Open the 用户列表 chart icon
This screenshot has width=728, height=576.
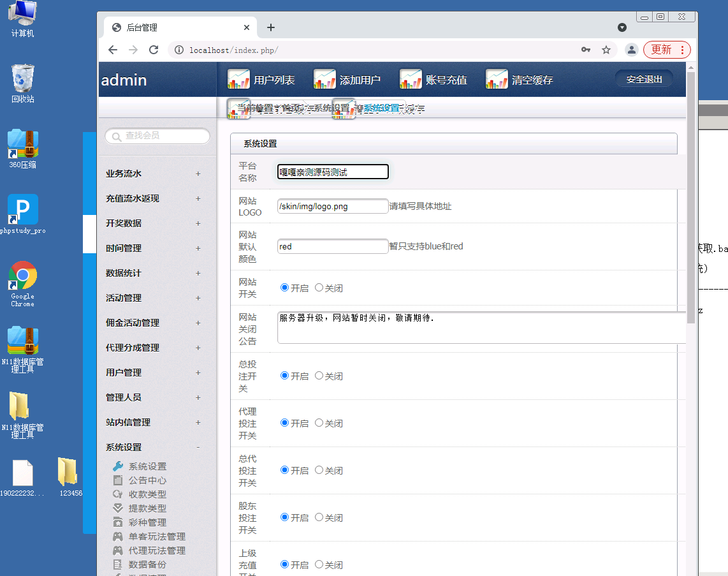(x=238, y=80)
